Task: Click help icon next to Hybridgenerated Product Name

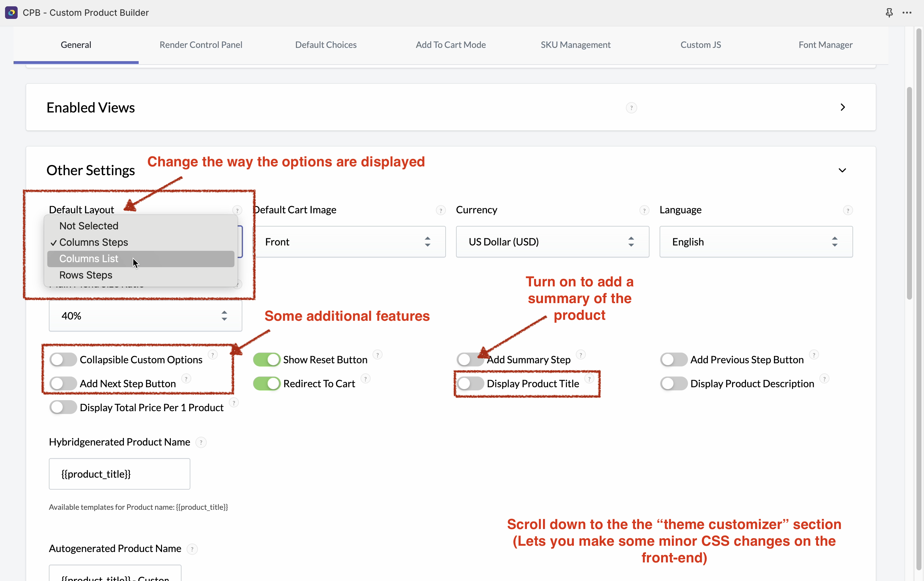Action: point(201,442)
